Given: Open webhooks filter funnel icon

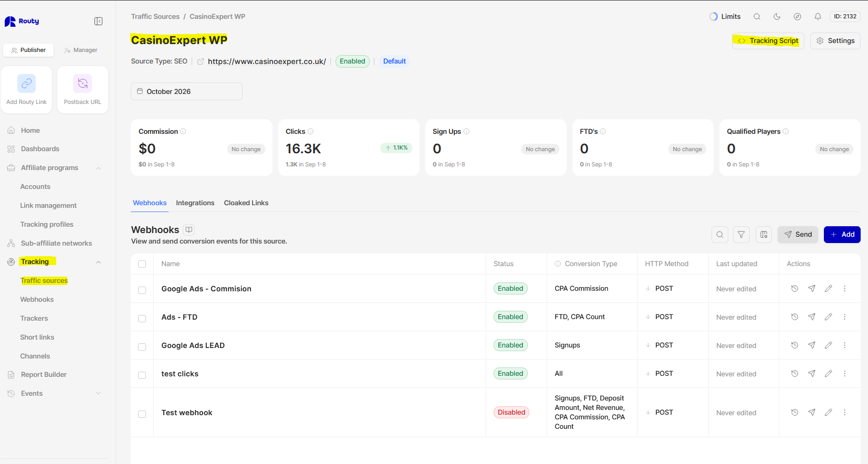Looking at the screenshot, I should [x=741, y=235].
